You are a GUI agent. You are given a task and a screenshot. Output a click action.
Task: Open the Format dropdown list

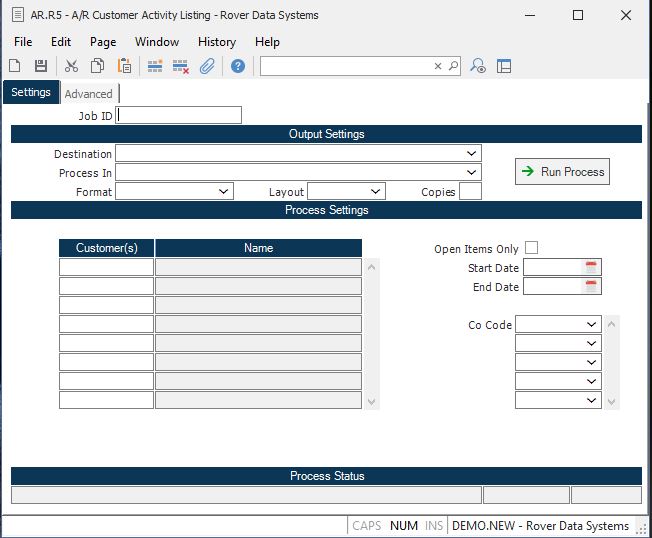[x=223, y=191]
